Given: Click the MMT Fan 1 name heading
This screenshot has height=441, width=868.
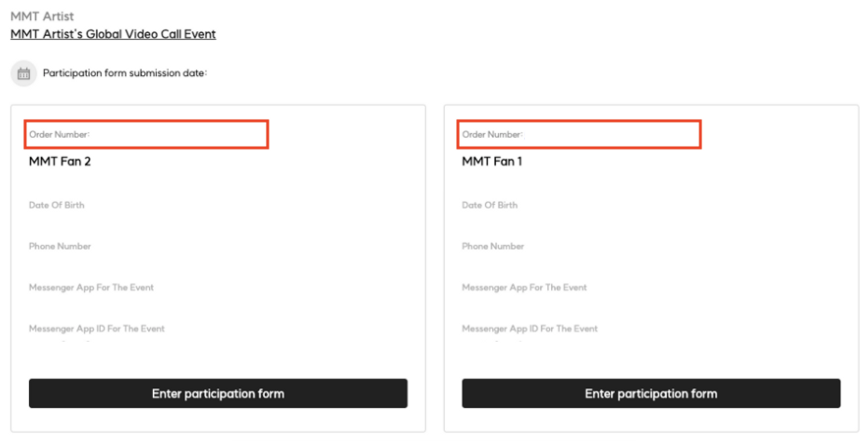Looking at the screenshot, I should [x=492, y=162].
